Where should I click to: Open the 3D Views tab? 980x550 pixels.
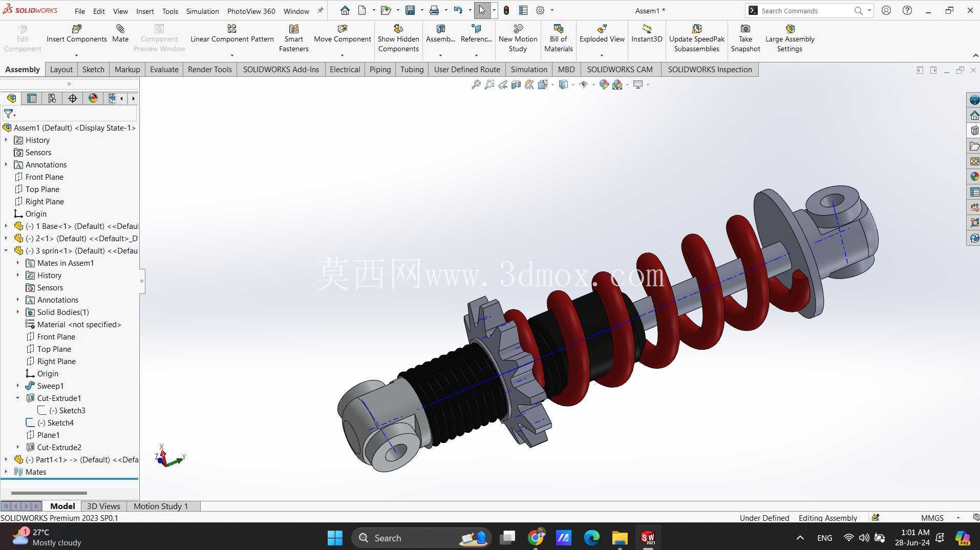[x=103, y=506]
